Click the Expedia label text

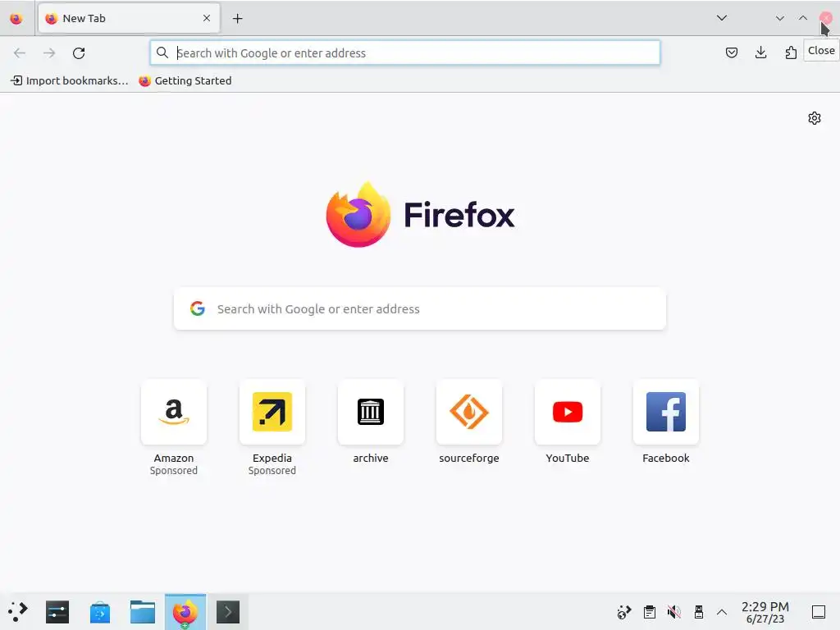click(x=272, y=458)
